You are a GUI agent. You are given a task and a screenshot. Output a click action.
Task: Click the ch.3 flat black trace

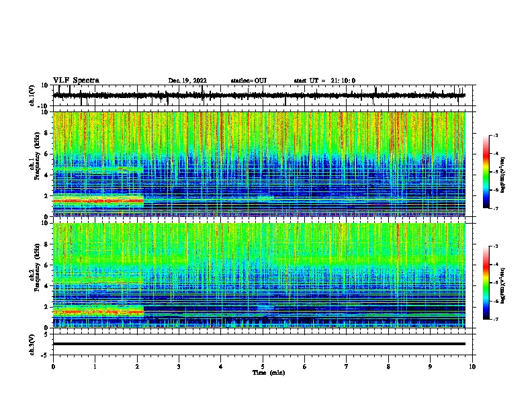(259, 344)
